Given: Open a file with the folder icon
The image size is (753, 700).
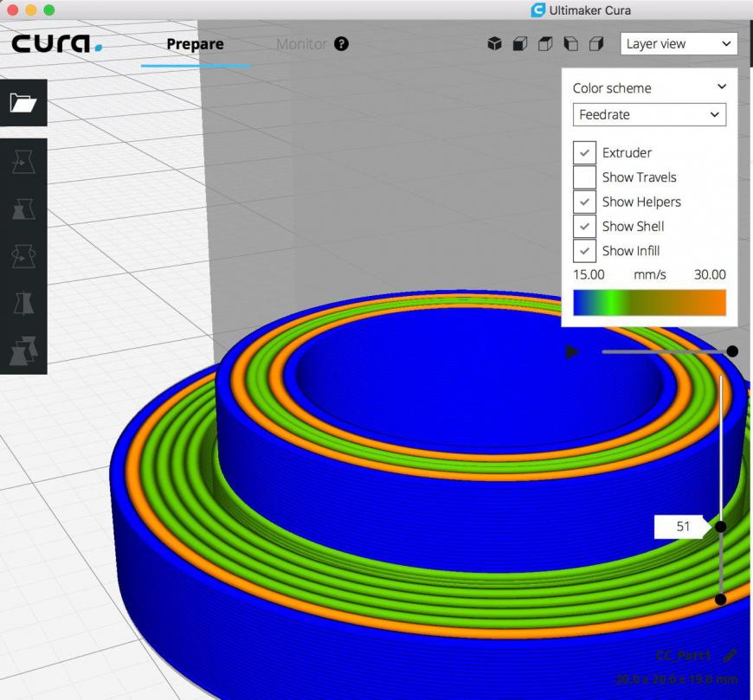Looking at the screenshot, I should (x=23, y=103).
